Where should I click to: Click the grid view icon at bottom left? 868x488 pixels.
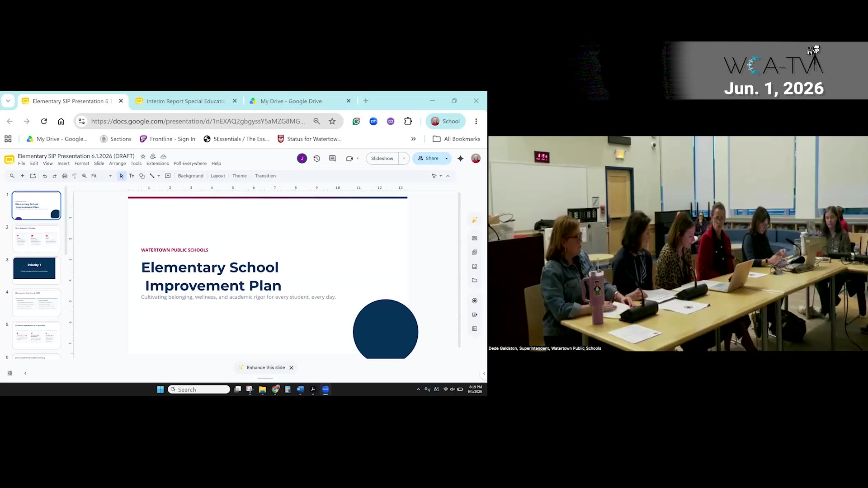10,373
